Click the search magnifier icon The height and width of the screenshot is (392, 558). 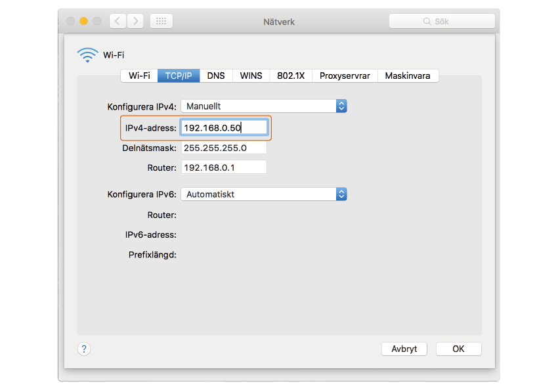point(427,22)
